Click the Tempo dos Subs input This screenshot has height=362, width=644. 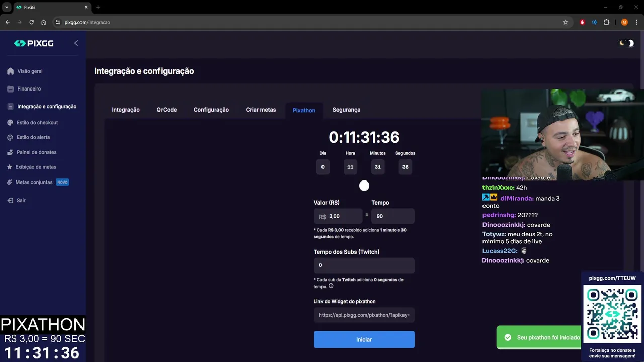click(x=364, y=265)
